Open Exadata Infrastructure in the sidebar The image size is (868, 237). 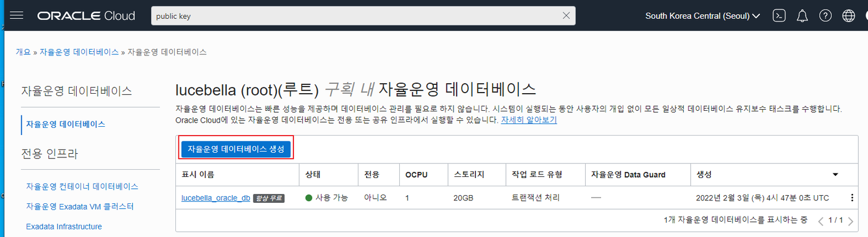(64, 226)
